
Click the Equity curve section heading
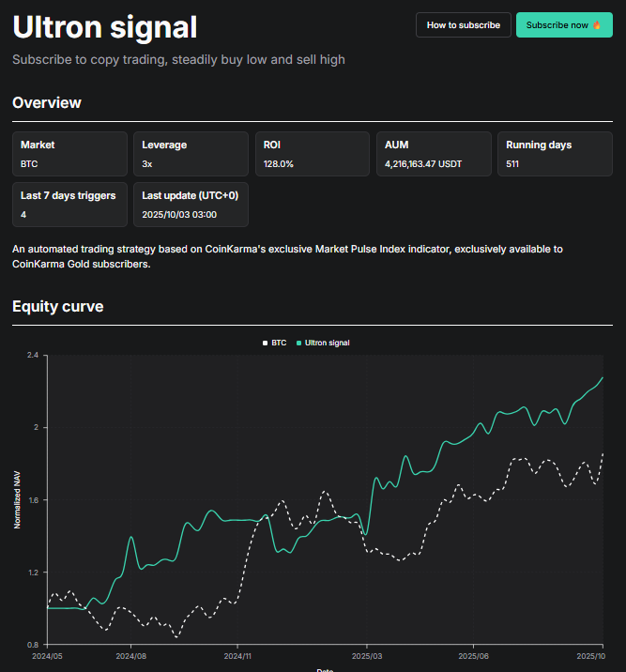[58, 306]
